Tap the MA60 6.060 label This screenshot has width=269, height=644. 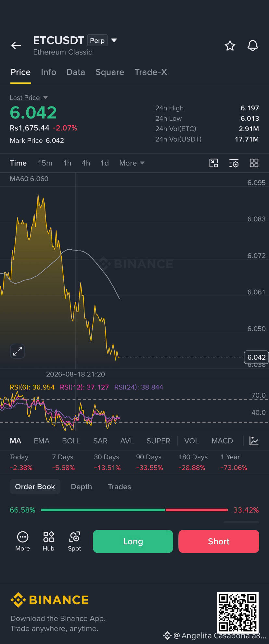29,179
